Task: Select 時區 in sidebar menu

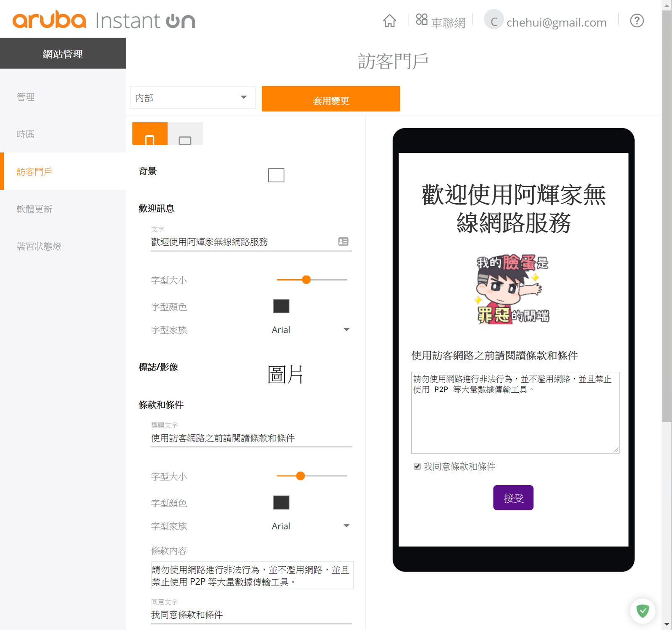Action: (x=26, y=134)
